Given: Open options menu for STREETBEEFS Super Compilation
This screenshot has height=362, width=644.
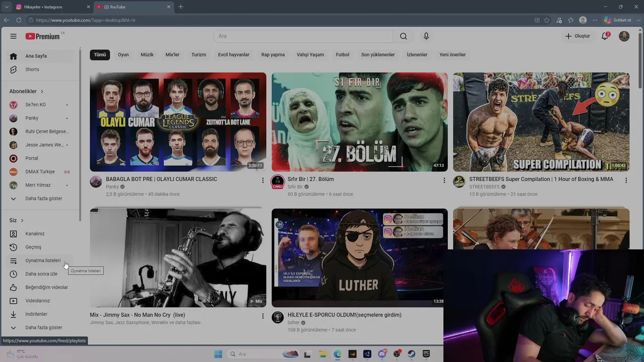Looking at the screenshot, I should pyautogui.click(x=626, y=180).
